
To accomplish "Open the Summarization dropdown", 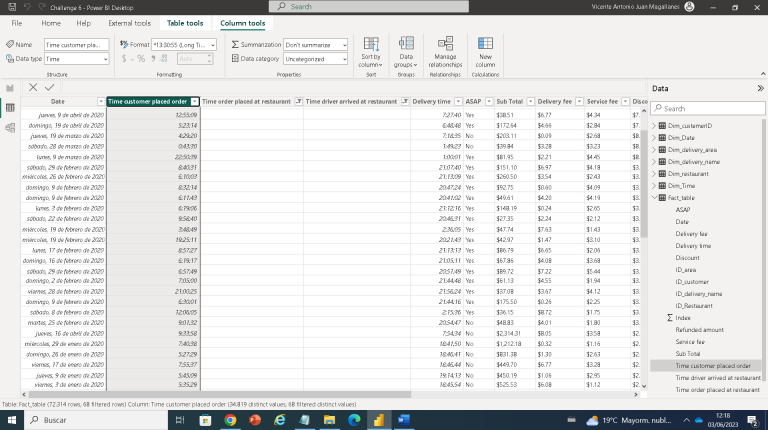I will click(x=315, y=45).
